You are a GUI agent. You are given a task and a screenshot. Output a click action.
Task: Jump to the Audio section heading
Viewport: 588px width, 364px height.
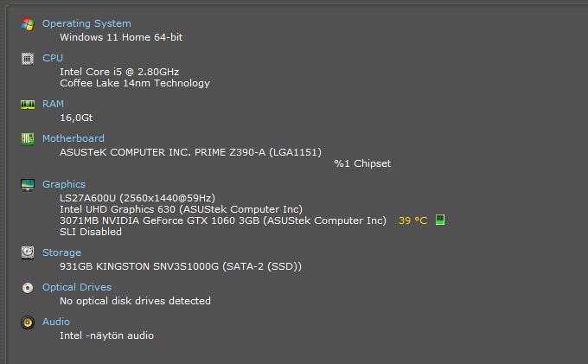[56, 322]
